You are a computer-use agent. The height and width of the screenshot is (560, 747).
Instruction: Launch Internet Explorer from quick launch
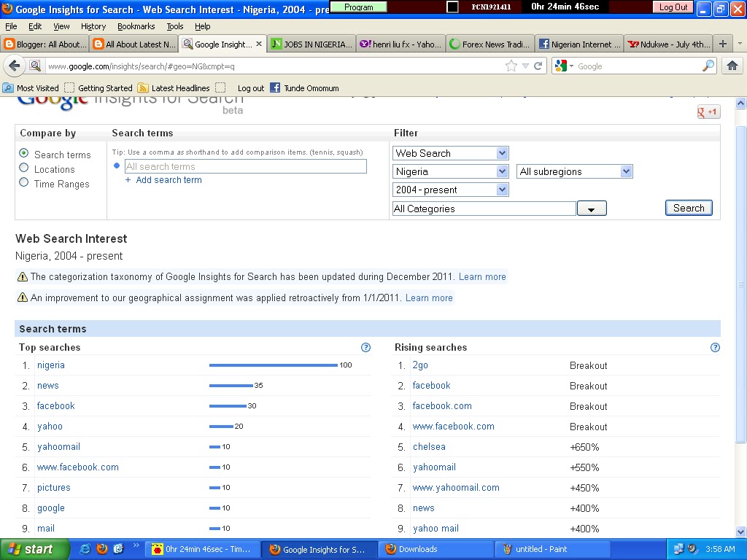(85, 548)
